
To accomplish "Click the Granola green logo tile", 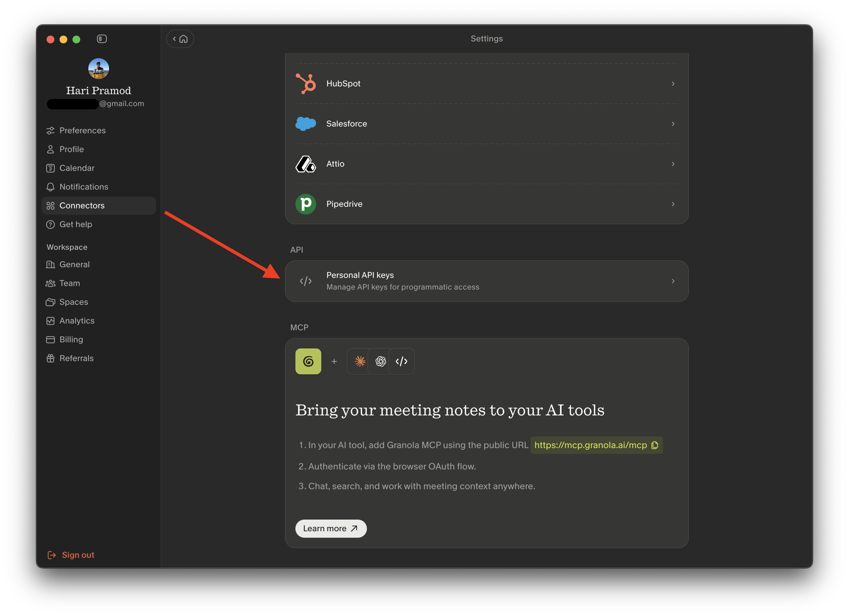I will tap(308, 361).
